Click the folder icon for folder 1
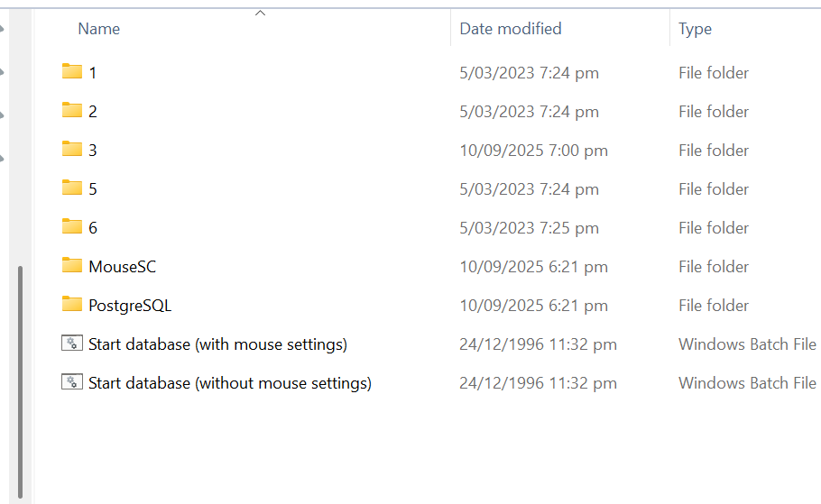The height and width of the screenshot is (504, 821). pos(72,72)
